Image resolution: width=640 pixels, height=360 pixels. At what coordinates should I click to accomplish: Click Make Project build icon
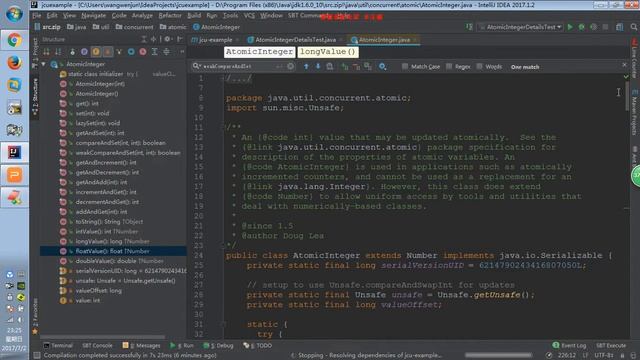tap(469, 27)
